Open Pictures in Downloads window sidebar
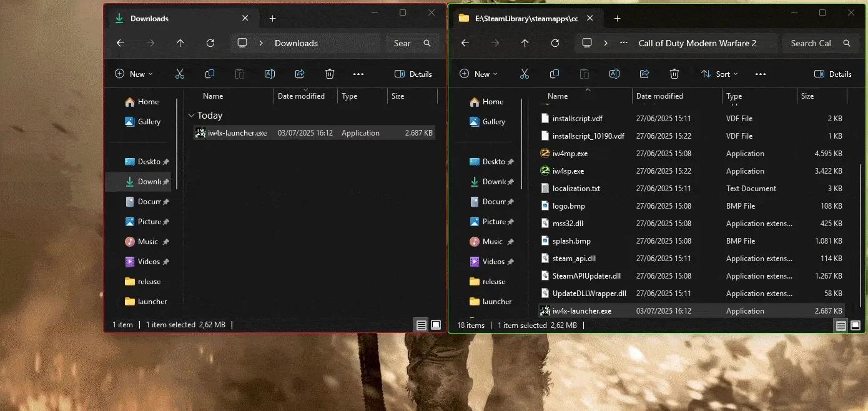 click(x=144, y=222)
